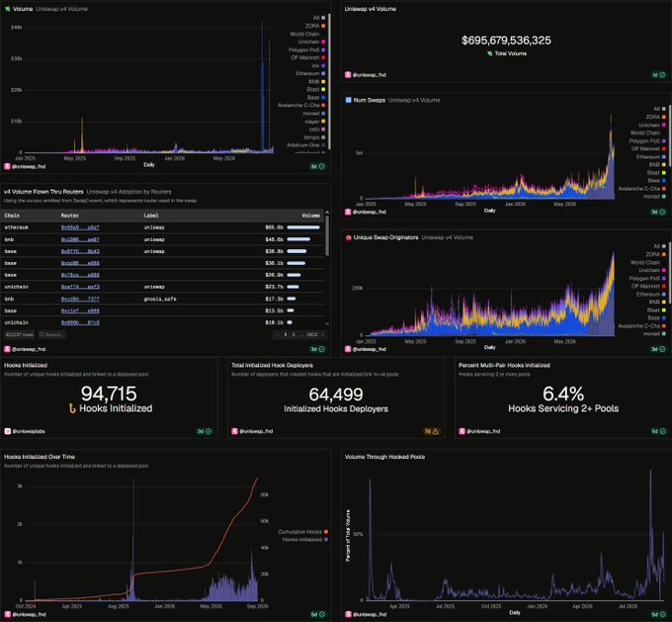Click the avatar icon beside @uniswap_fnd under Volume chart
This screenshot has width=672, height=622.
[x=7, y=166]
